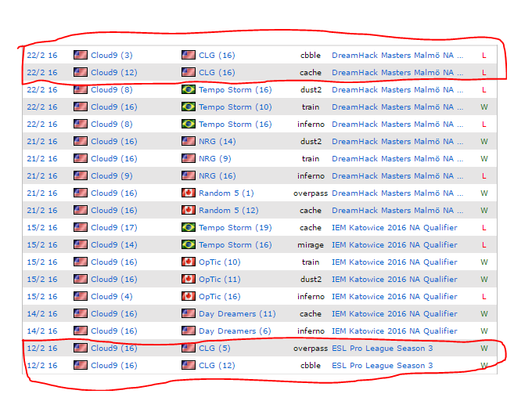Select train map in OpTic (10) row
Viewport: 532px width, 412px height.
[311, 262]
